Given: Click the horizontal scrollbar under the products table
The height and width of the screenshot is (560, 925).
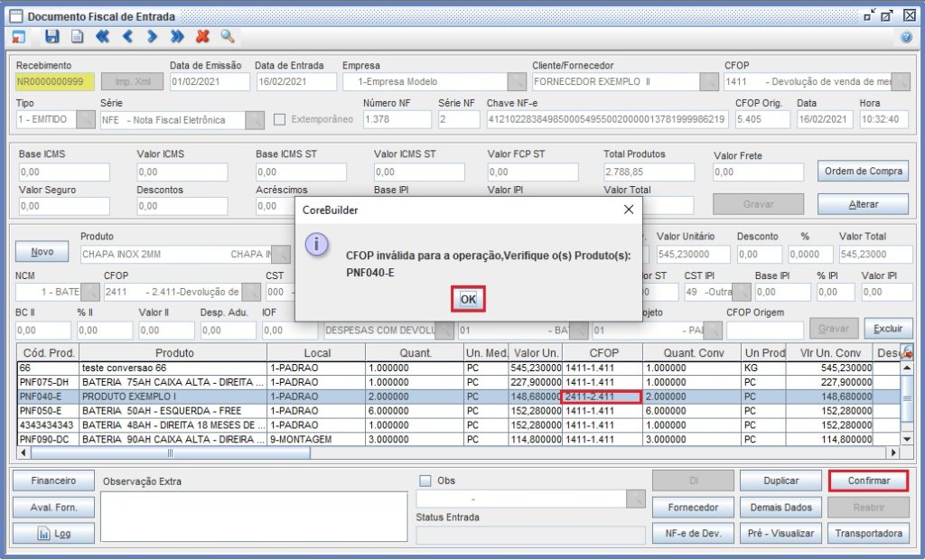Looking at the screenshot, I should [458, 453].
